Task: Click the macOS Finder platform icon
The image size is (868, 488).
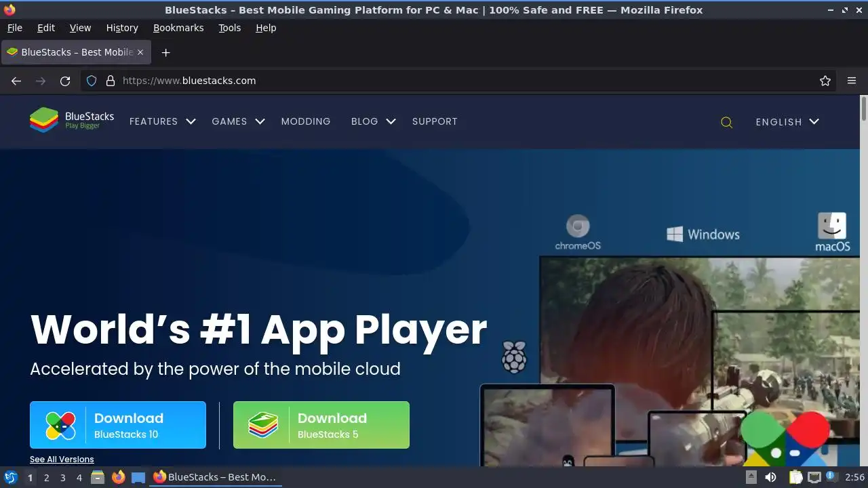Action: pyautogui.click(x=832, y=232)
